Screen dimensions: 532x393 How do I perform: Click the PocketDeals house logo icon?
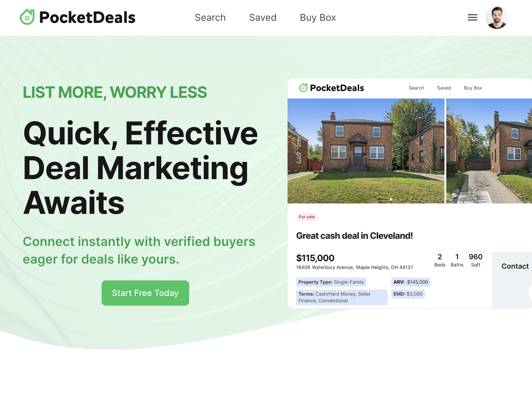27,17
